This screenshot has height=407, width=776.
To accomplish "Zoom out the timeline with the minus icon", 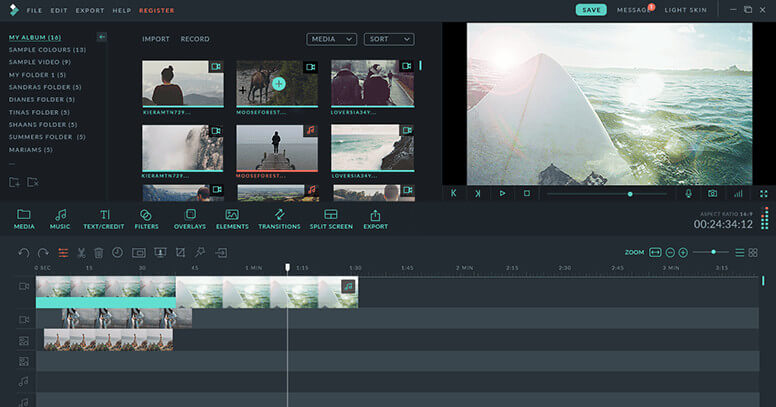I will [670, 253].
